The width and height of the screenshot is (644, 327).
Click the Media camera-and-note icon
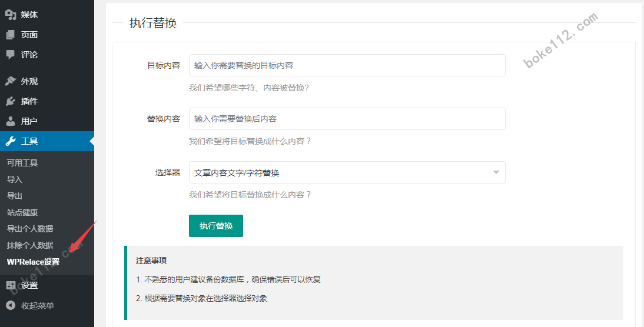[11, 15]
